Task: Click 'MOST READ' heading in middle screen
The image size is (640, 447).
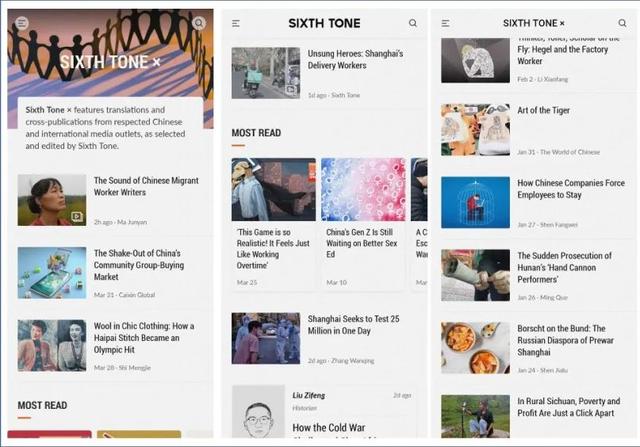Action: [x=256, y=133]
